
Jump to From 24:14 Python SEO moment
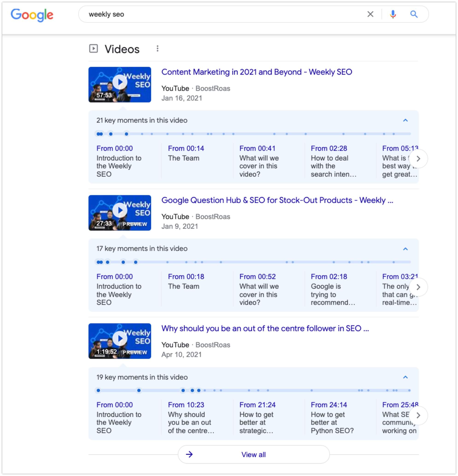332,418
